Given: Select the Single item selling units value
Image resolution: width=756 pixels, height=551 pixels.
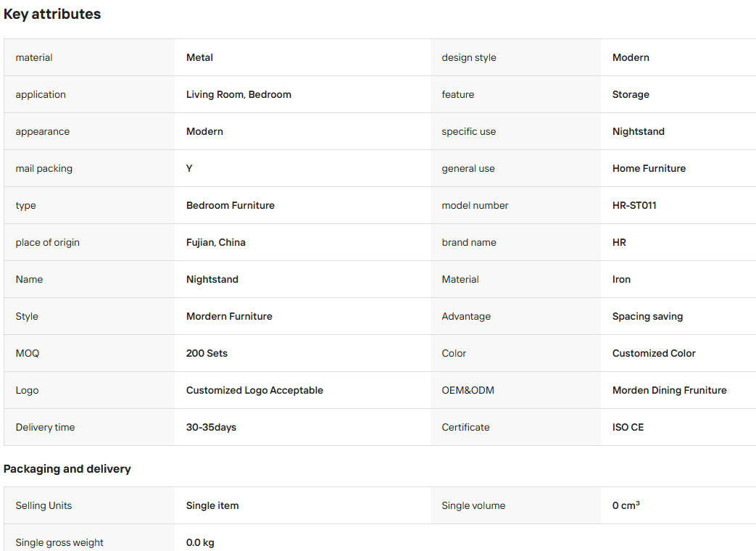Looking at the screenshot, I should pyautogui.click(x=212, y=505).
